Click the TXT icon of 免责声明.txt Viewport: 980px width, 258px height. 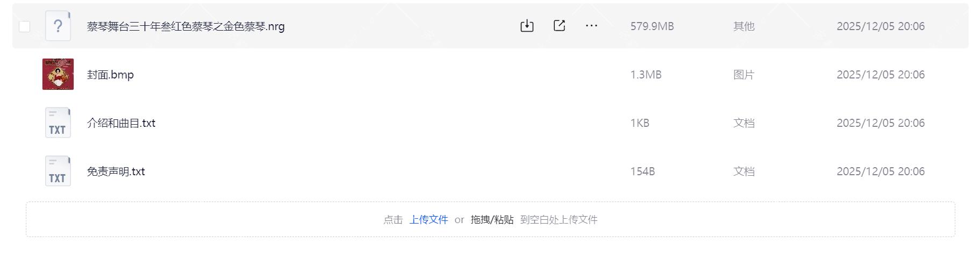58,171
